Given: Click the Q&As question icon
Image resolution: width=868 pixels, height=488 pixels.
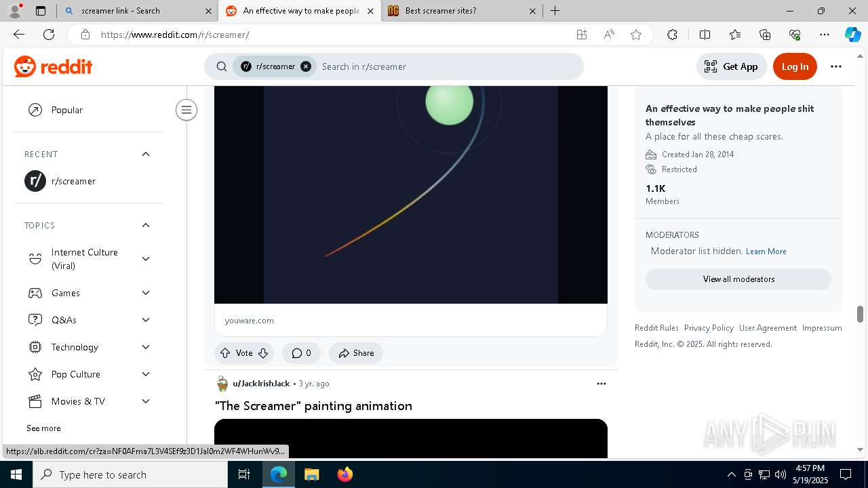Looking at the screenshot, I should pyautogui.click(x=35, y=320).
